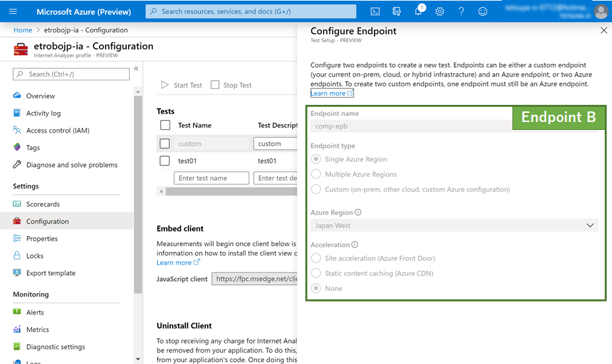Open the portal settings gear icon
Viewport: 612px width, 364px height.
pyautogui.click(x=440, y=11)
